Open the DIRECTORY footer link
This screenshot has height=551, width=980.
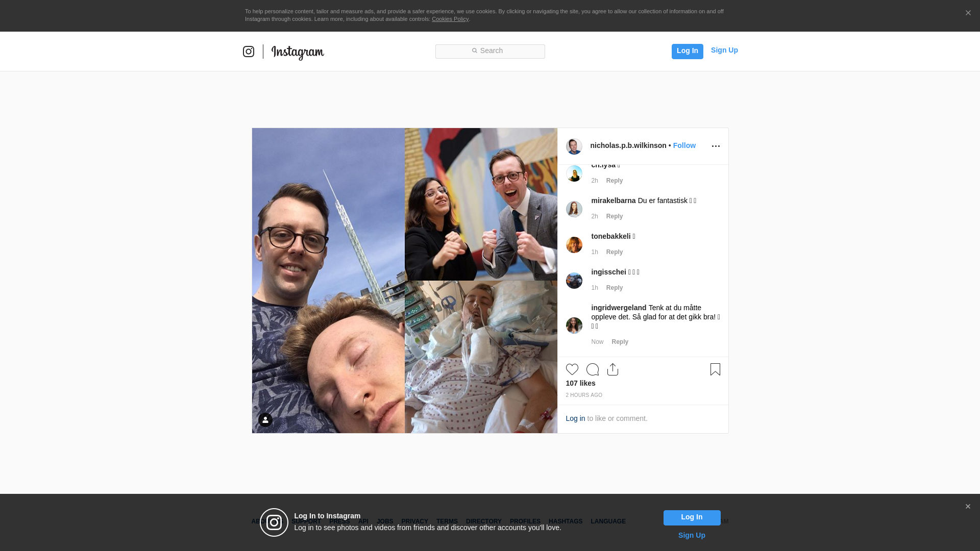483,521
